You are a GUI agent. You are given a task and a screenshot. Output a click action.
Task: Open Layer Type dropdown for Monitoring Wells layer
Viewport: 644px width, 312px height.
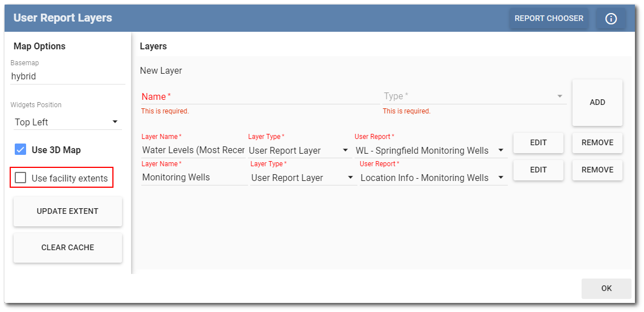[x=303, y=178]
